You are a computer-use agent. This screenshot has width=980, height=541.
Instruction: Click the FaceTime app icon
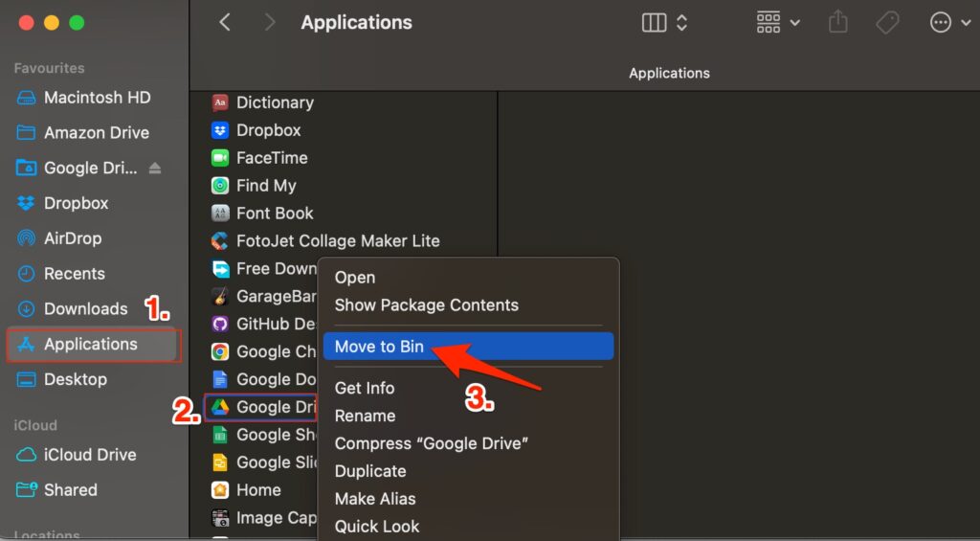click(x=220, y=158)
